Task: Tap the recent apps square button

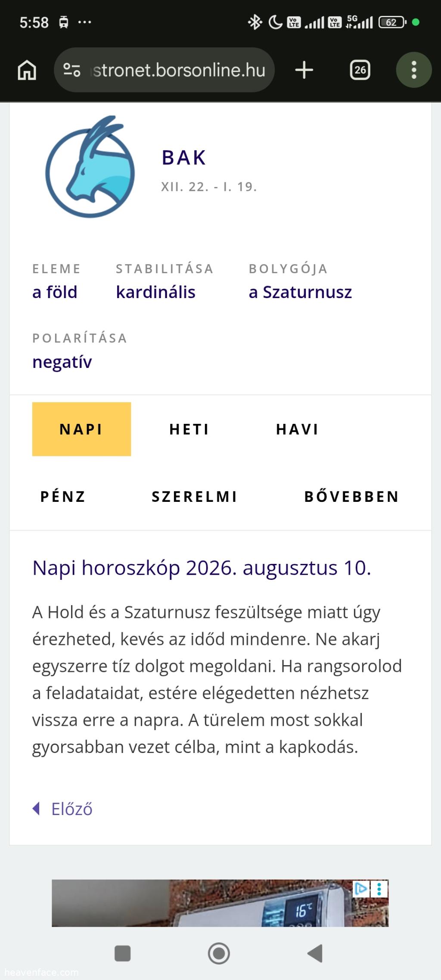Action: coord(123,953)
